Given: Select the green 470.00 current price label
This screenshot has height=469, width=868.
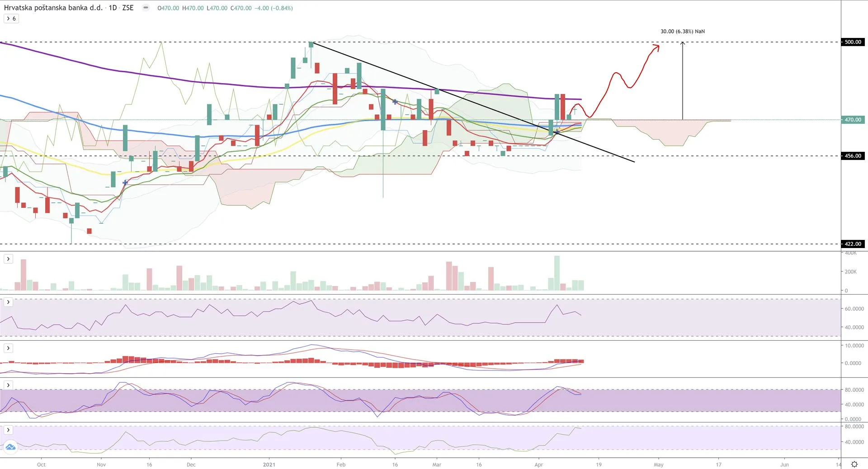Looking at the screenshot, I should [x=853, y=120].
